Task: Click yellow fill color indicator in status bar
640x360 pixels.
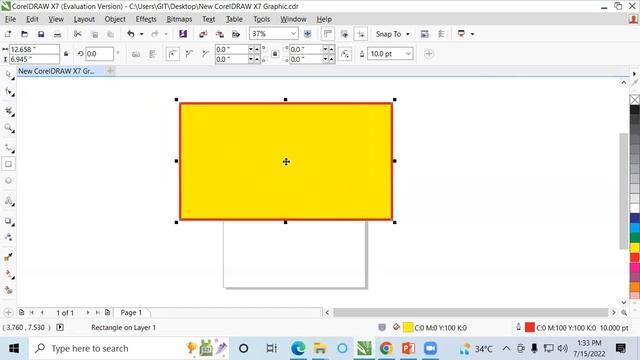Action: pos(408,327)
